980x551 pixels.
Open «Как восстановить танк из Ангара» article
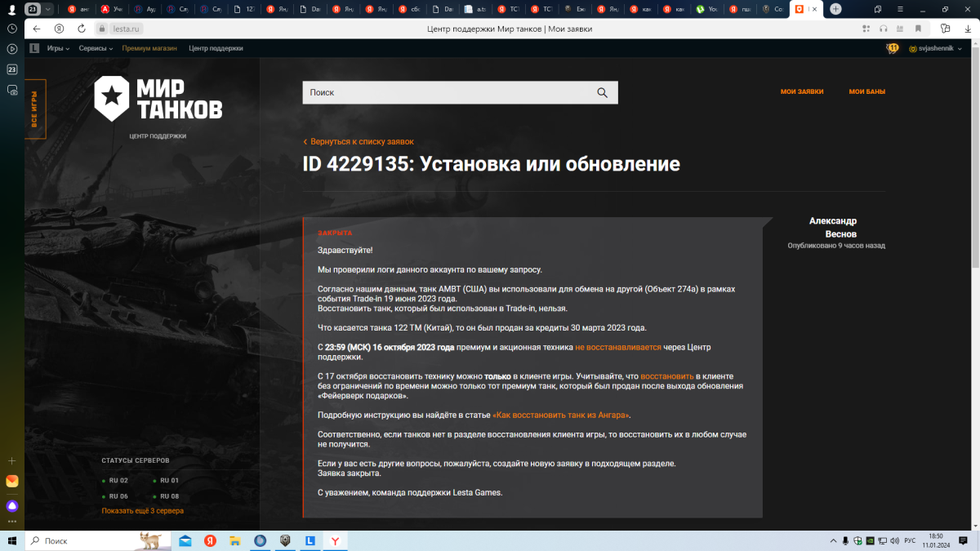pyautogui.click(x=562, y=415)
